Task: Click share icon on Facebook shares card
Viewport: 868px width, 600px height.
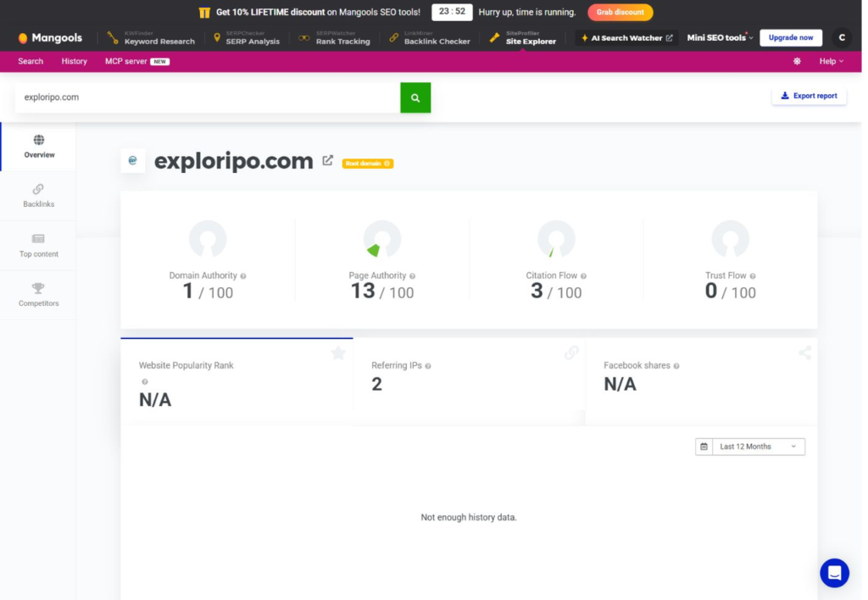Action: pyautogui.click(x=805, y=353)
